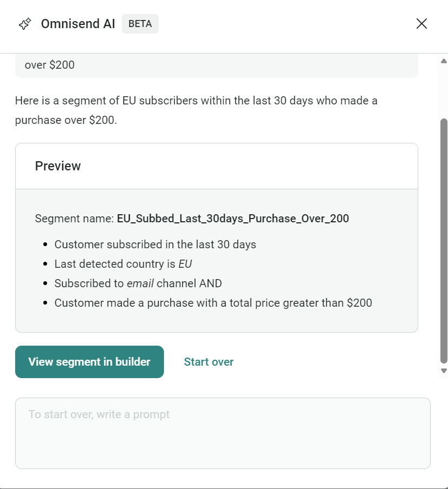Click Start over to restart the prompt

pos(208,361)
